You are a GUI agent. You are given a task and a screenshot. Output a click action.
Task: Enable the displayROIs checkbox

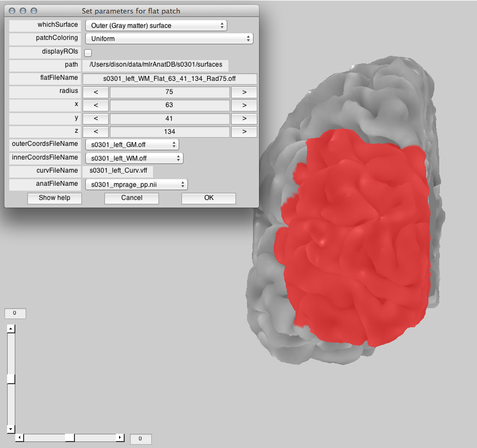pos(88,53)
